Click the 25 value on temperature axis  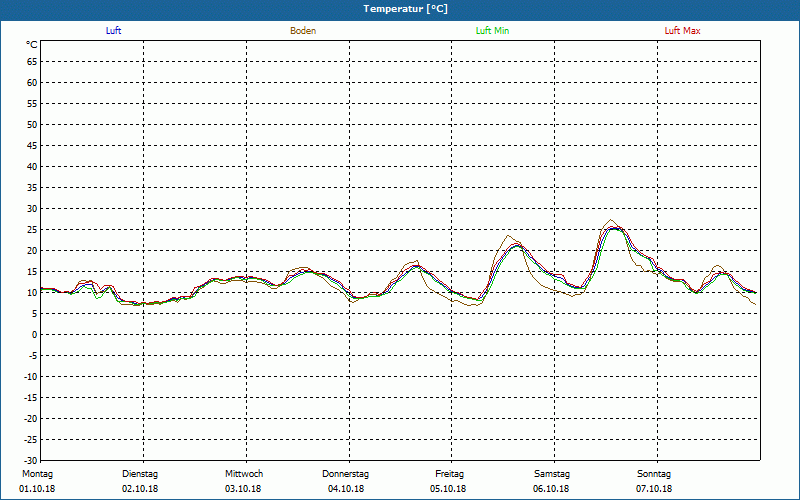point(32,230)
